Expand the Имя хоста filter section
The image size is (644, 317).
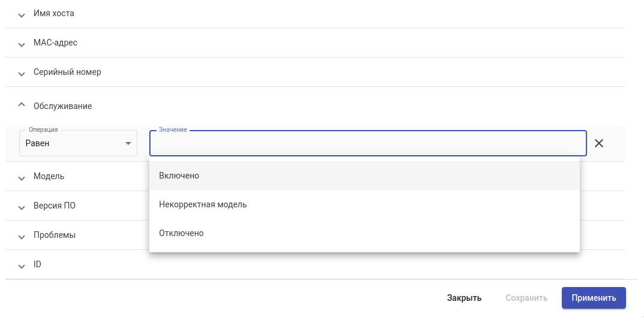click(22, 14)
